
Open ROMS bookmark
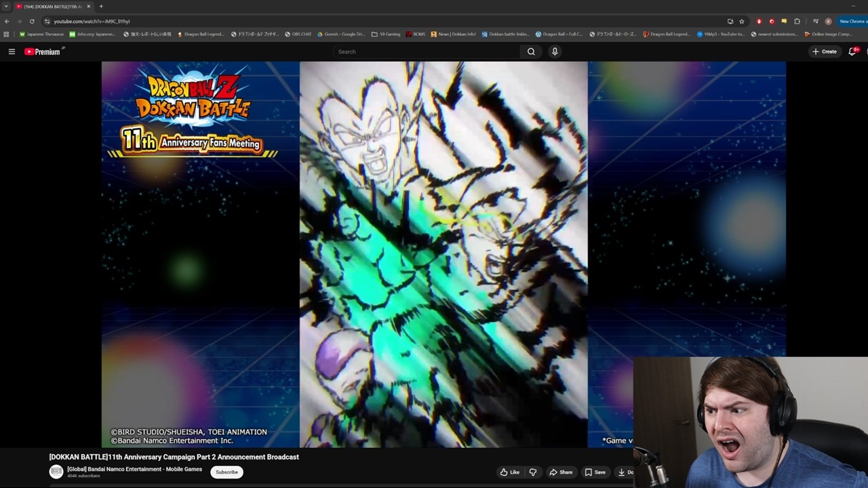coord(416,34)
